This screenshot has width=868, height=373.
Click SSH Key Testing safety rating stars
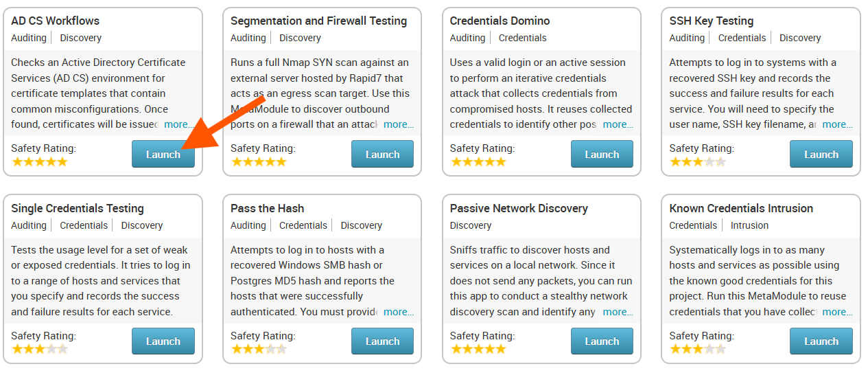point(697,162)
